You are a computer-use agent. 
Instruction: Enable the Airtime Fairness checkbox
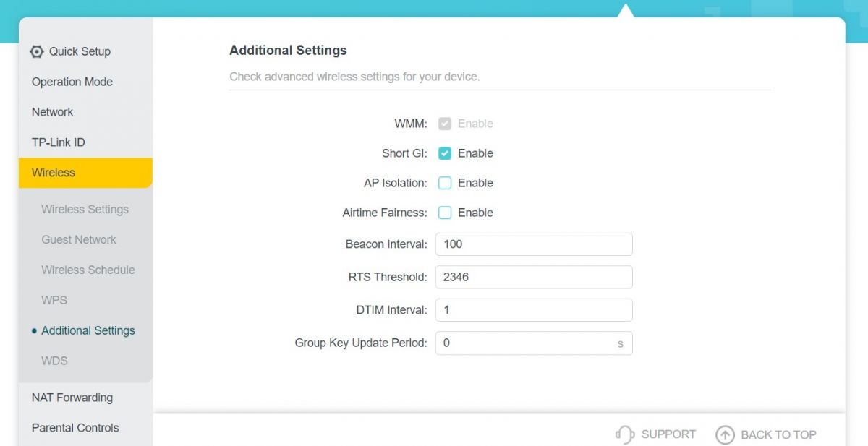coord(445,213)
